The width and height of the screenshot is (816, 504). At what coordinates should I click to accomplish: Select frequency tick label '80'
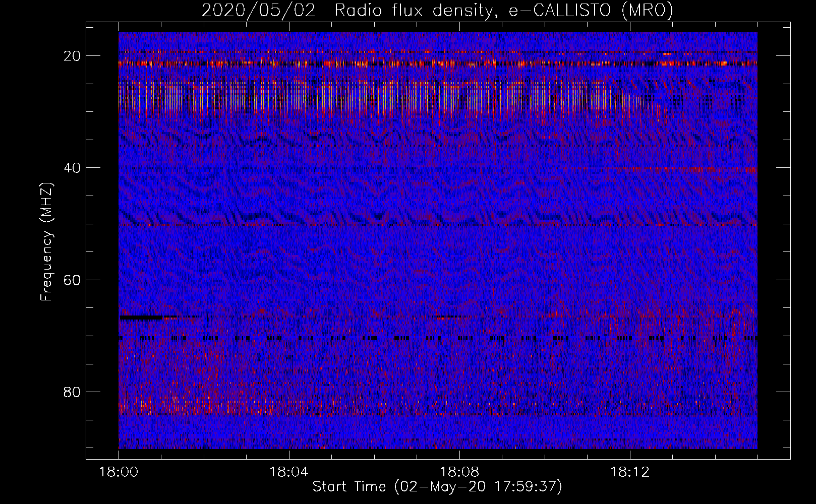pyautogui.click(x=73, y=392)
